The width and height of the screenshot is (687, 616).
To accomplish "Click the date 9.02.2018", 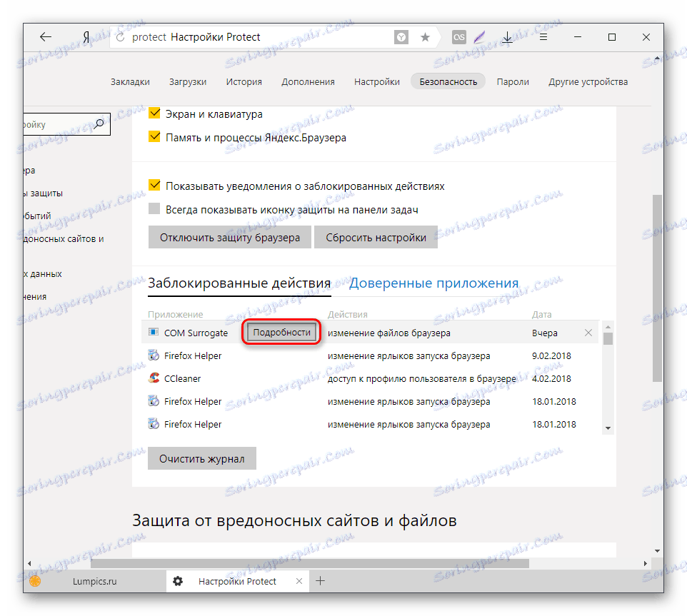I will coord(551,356).
